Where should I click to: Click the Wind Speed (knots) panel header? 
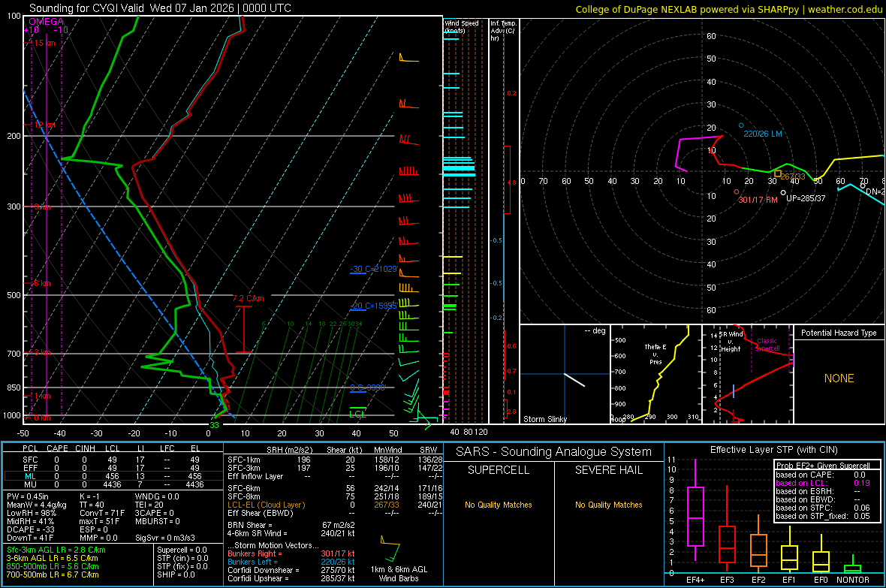click(461, 26)
